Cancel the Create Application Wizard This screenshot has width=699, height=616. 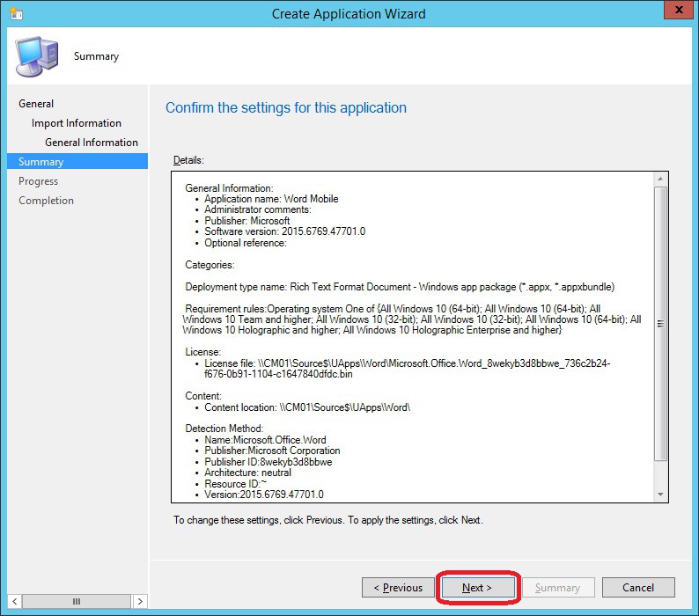(638, 588)
